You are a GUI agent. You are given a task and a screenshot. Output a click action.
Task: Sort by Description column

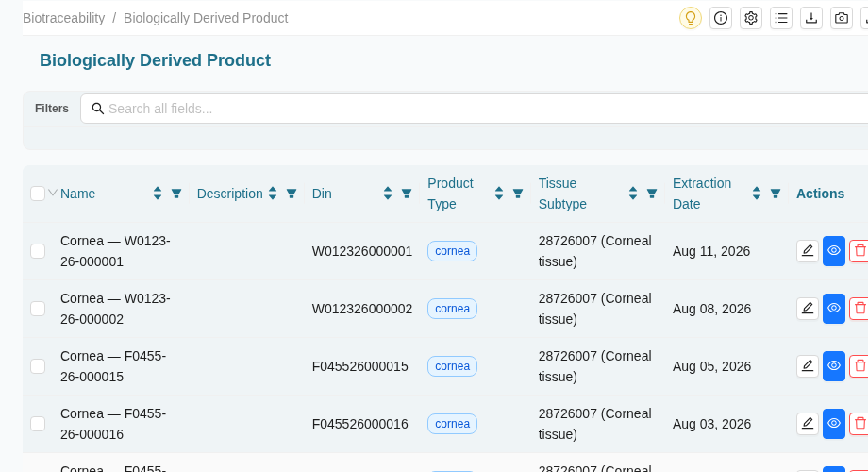pyautogui.click(x=273, y=194)
